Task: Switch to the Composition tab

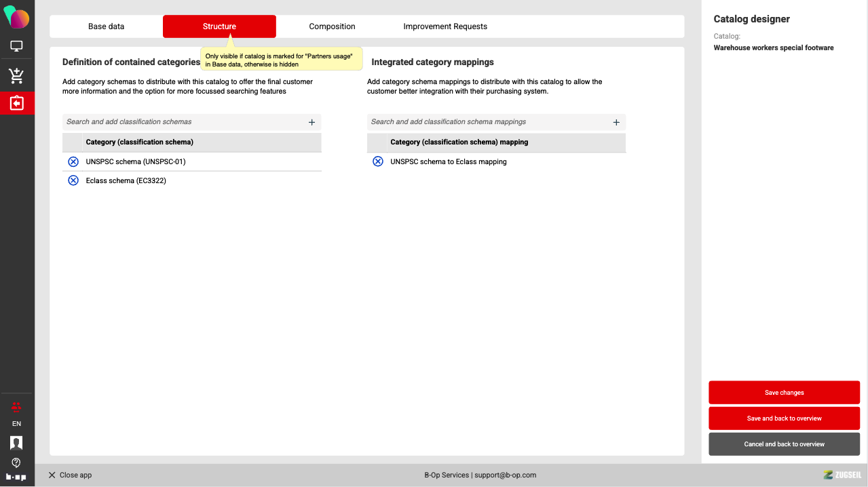Action: pos(332,26)
